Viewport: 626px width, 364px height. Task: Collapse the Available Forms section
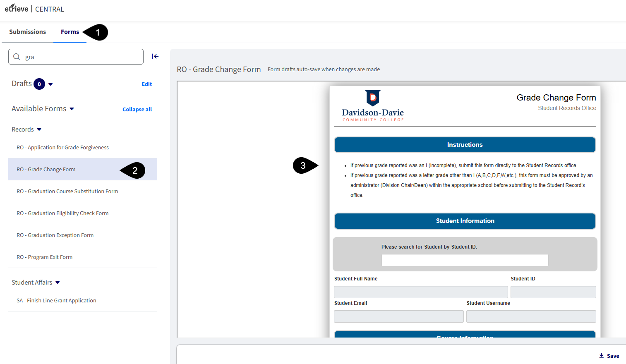[72, 109]
